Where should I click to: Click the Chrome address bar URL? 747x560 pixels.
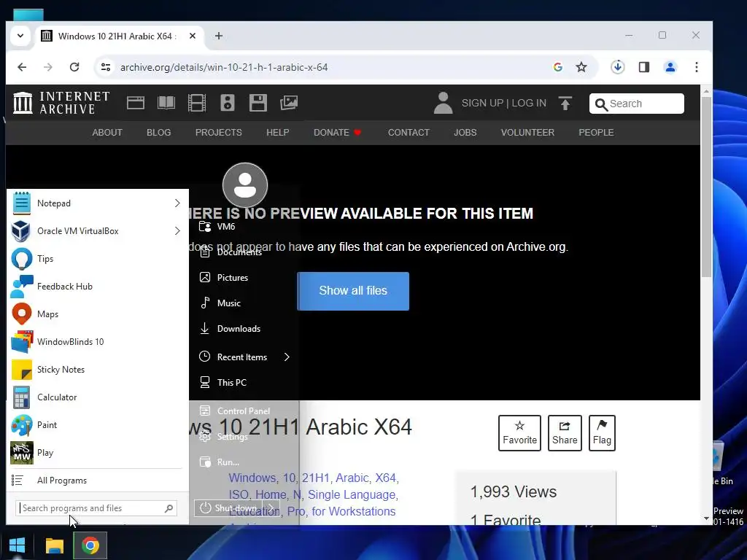224,67
